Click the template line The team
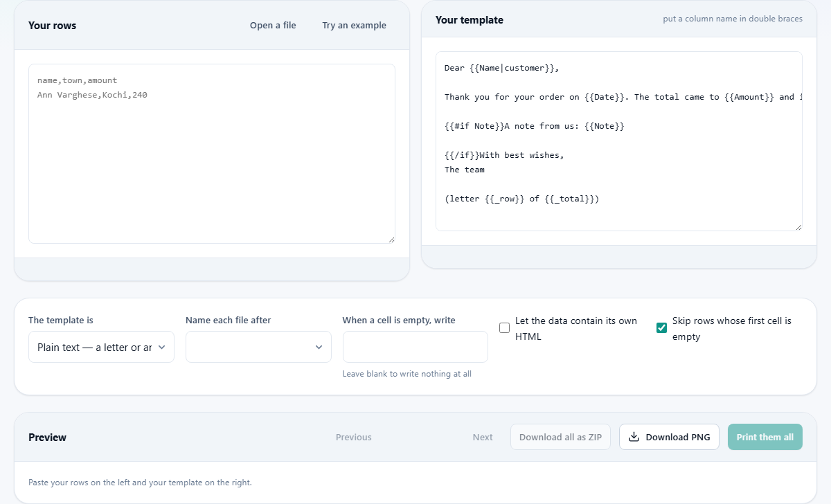 tap(465, 170)
